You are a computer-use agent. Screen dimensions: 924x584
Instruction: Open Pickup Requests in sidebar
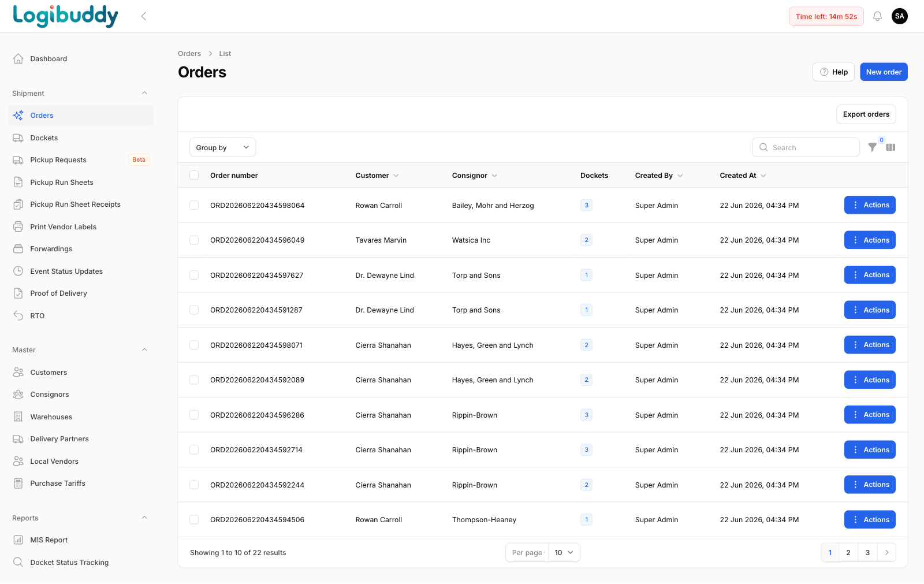81,160
